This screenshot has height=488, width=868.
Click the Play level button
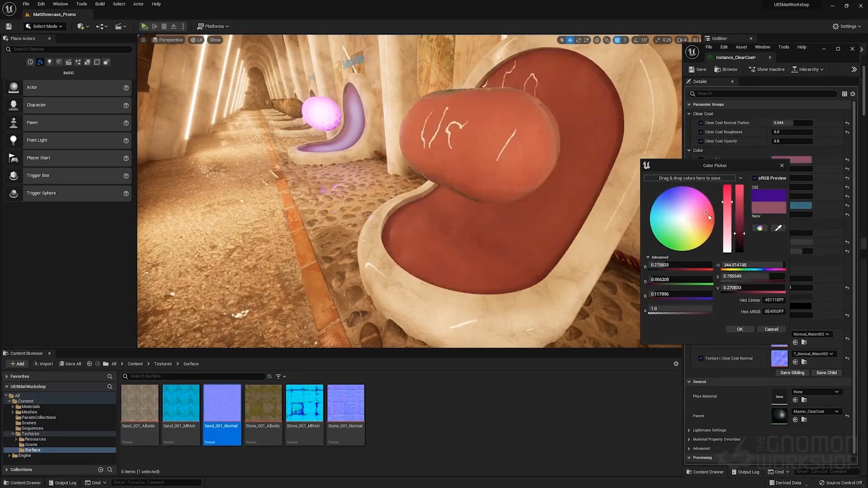(144, 26)
